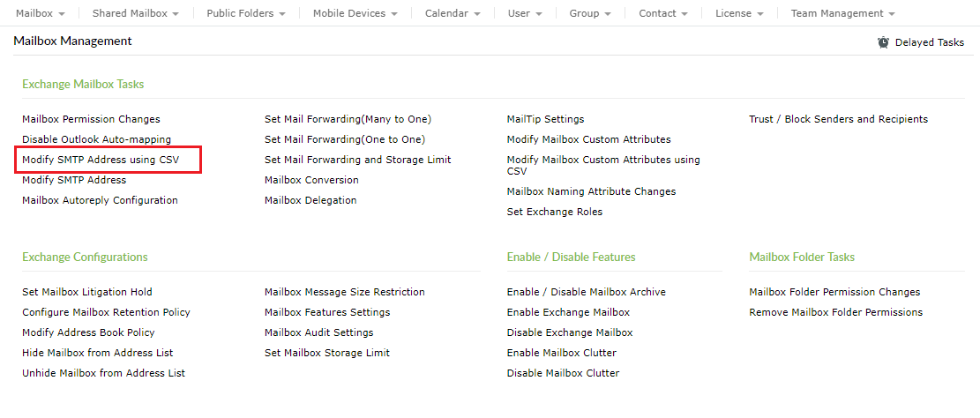The image size is (980, 418).
Task: Expand the Public Folders menu
Action: 246,13
